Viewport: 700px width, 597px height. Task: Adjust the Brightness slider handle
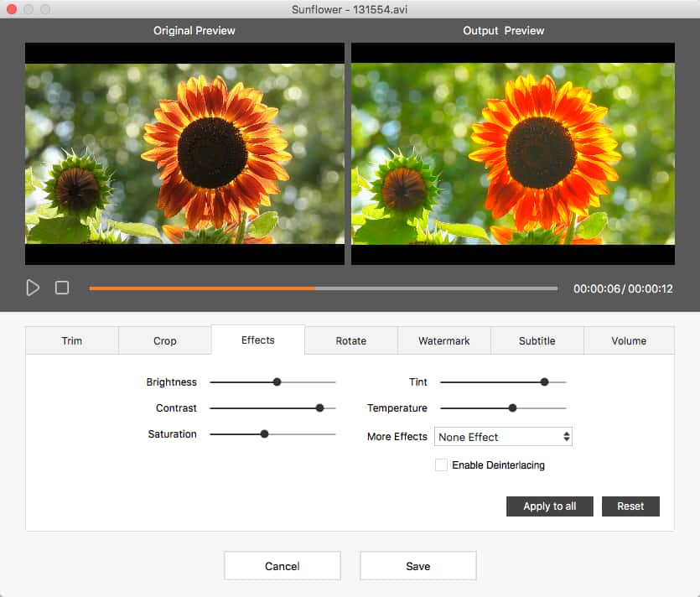click(277, 382)
